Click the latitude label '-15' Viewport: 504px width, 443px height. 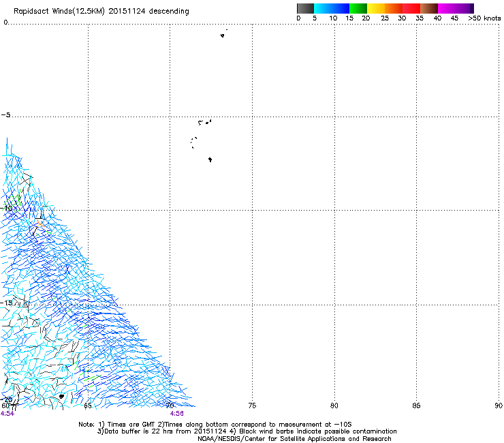tap(7, 303)
